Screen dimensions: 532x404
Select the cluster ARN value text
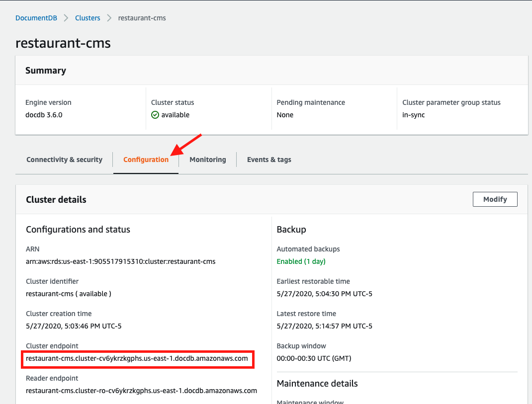pos(121,261)
